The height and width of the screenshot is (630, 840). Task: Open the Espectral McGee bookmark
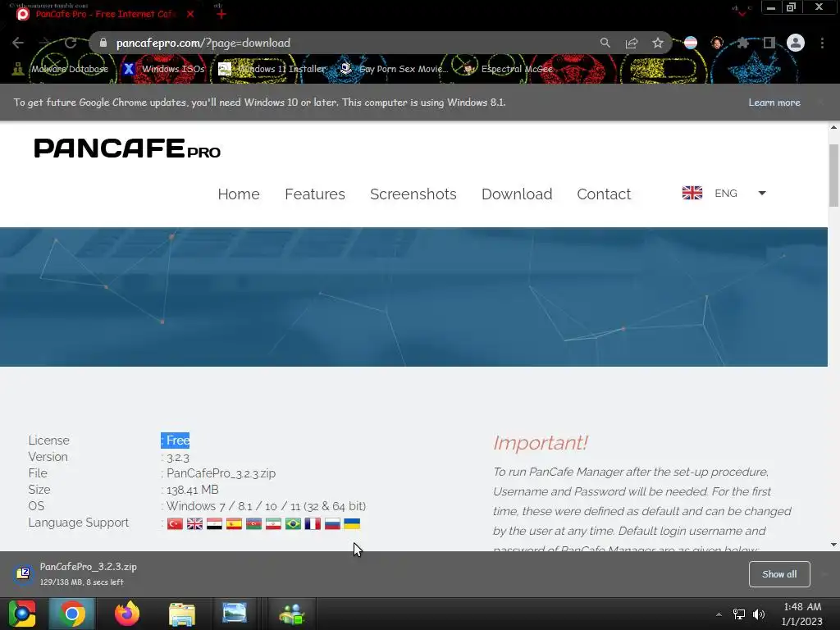[508, 69]
